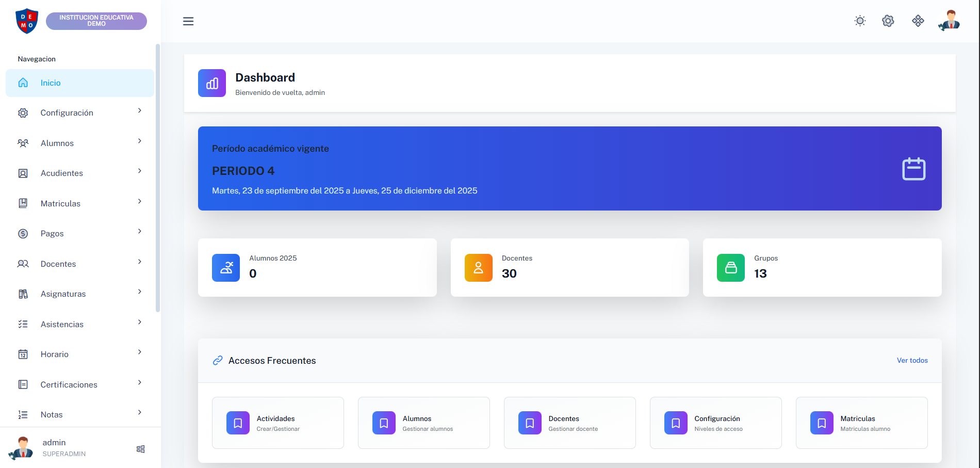980x468 pixels.
Task: Click the green Grupos stat icon
Action: point(730,268)
